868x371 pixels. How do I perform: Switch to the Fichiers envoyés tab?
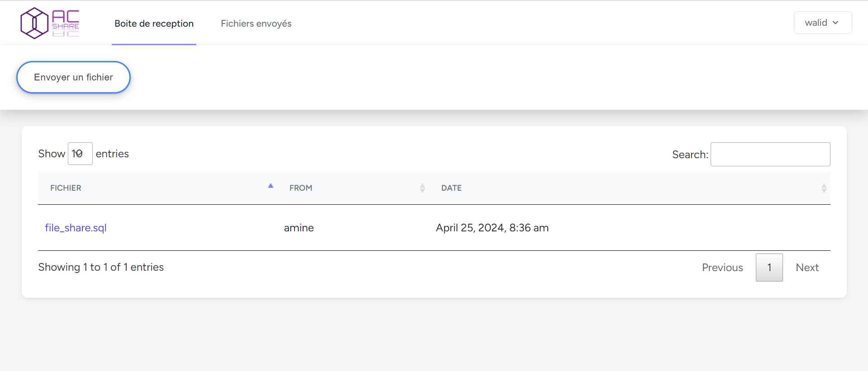pos(256,23)
